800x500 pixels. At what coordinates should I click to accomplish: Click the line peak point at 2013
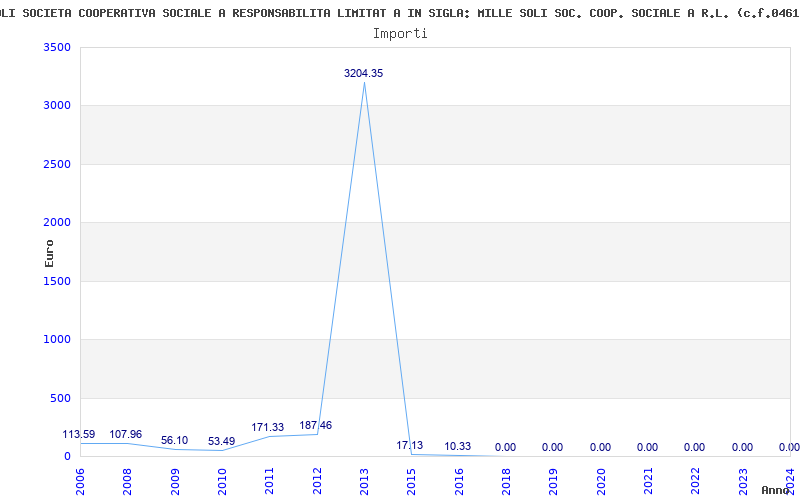364,82
